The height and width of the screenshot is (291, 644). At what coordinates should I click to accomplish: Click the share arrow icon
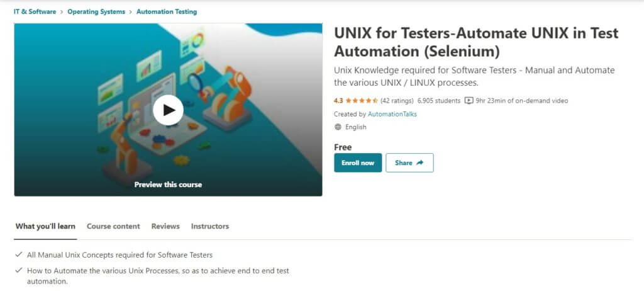coord(419,163)
